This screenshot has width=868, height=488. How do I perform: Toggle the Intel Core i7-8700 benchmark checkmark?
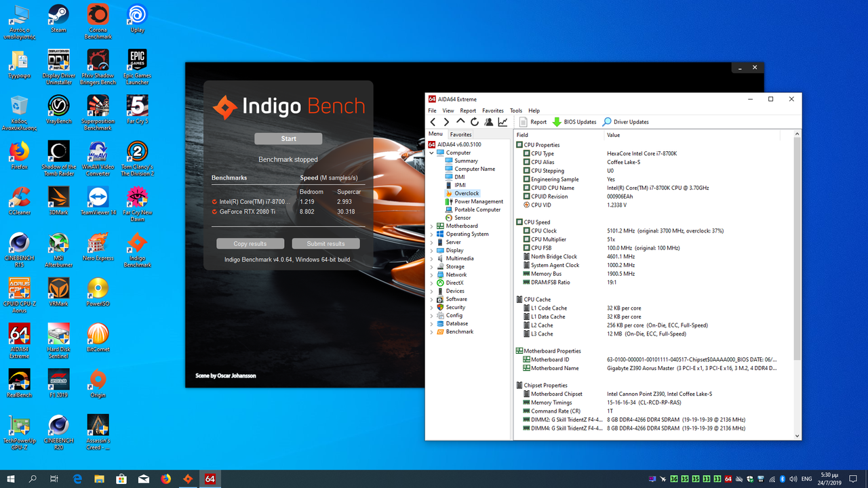pos(214,201)
